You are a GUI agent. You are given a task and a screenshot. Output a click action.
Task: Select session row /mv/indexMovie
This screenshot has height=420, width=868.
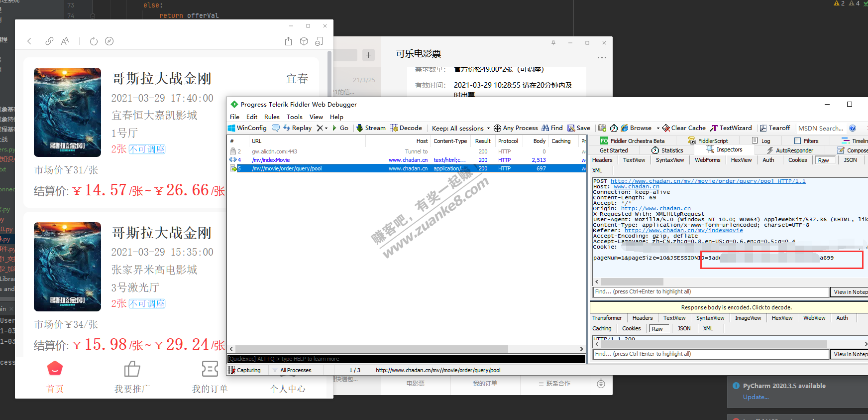406,160
